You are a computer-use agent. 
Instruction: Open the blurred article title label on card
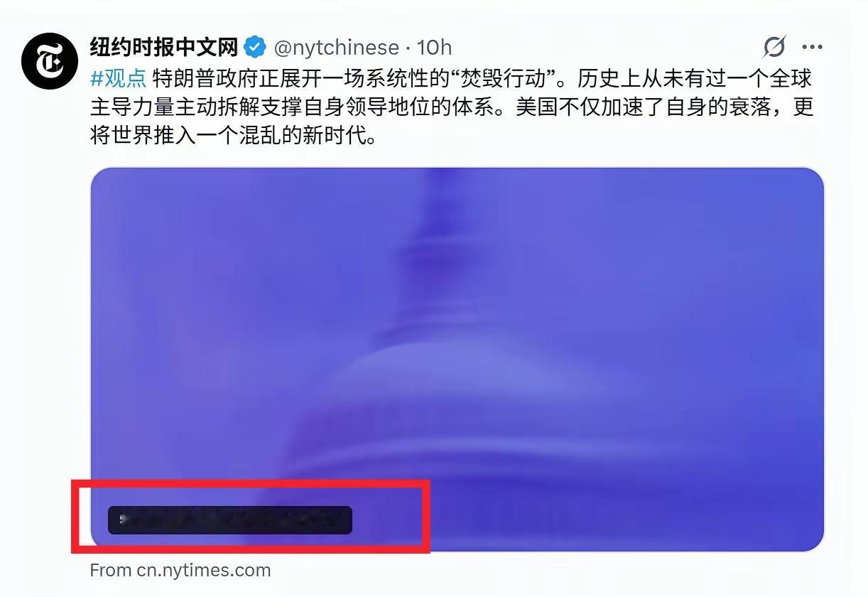click(229, 520)
